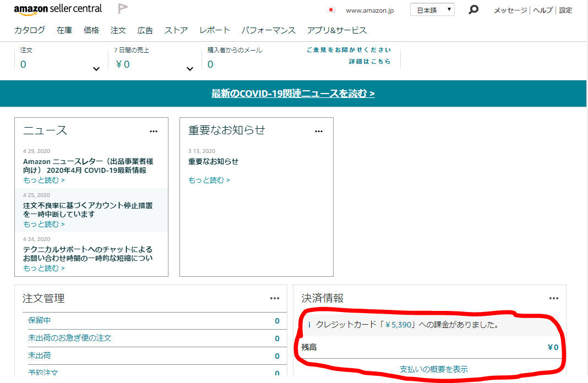Click もっと読む under the April 29 news
Image resolution: width=588 pixels, height=383 pixels.
coord(43,180)
